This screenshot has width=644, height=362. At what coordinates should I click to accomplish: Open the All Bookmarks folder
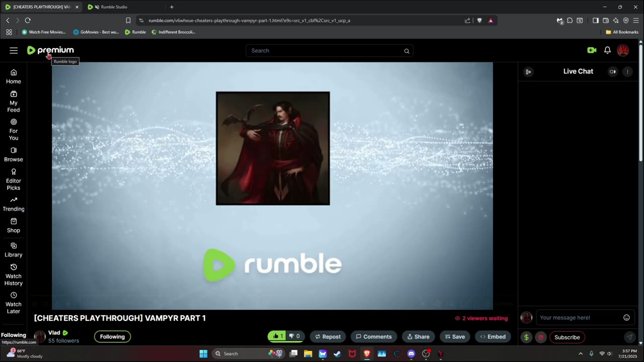click(622, 32)
